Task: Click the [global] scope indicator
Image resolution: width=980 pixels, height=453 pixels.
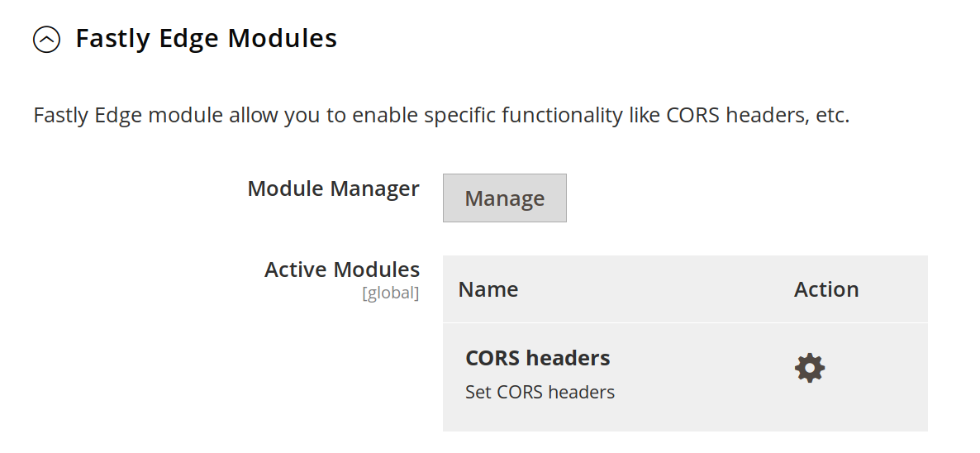Action: [390, 293]
